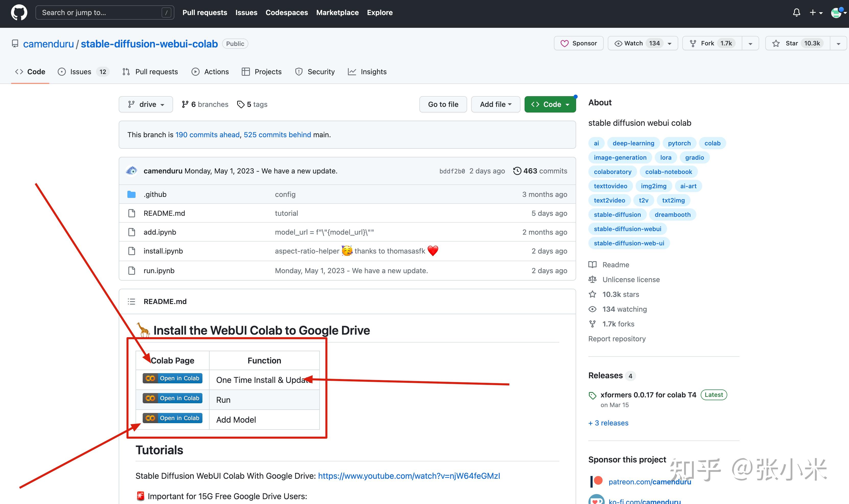Open the YouTube tutorial link

tap(409, 476)
